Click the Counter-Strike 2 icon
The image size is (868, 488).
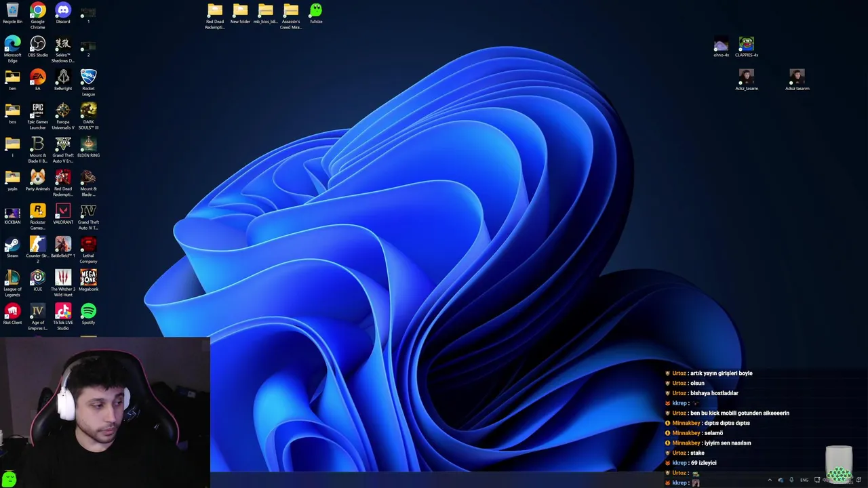37,249
